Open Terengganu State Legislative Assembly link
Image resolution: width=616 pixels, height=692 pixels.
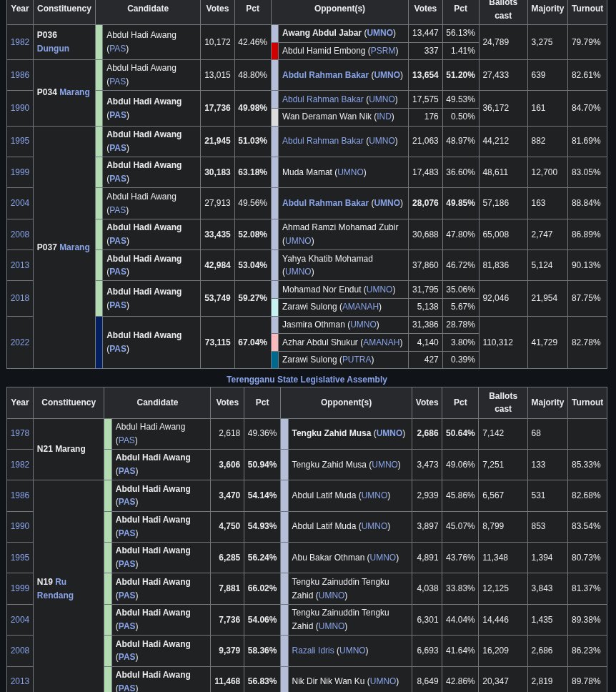(x=307, y=380)
